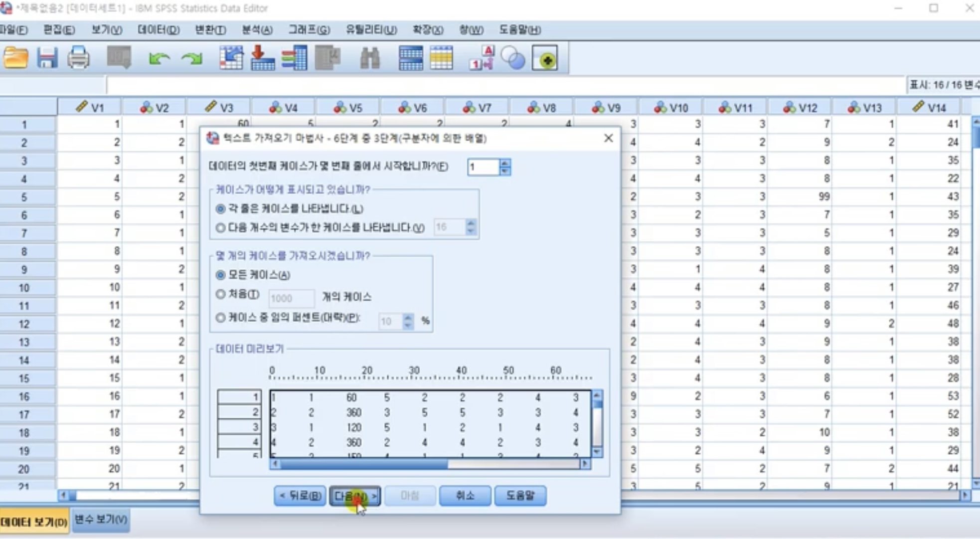Select the '모든 케이스' radio option
The height and width of the screenshot is (539, 980).
click(220, 275)
